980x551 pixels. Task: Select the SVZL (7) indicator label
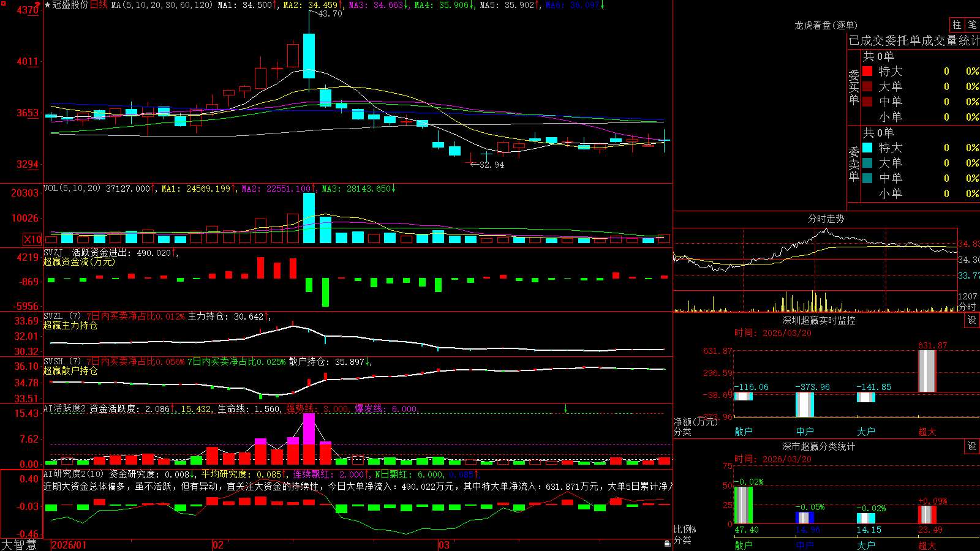pyautogui.click(x=62, y=317)
